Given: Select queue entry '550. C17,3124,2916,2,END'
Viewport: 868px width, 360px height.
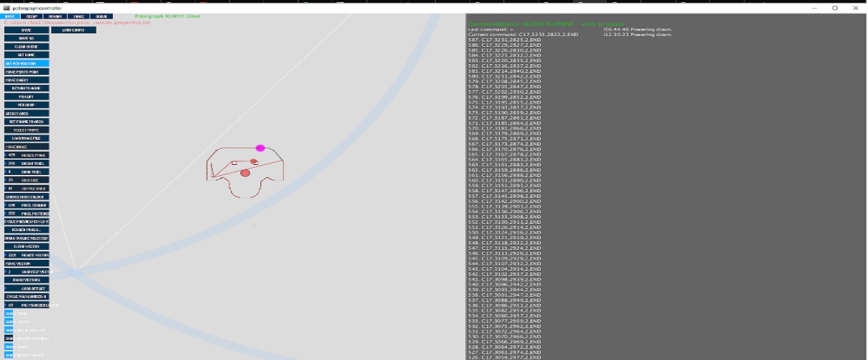Looking at the screenshot, I should tap(505, 232).
